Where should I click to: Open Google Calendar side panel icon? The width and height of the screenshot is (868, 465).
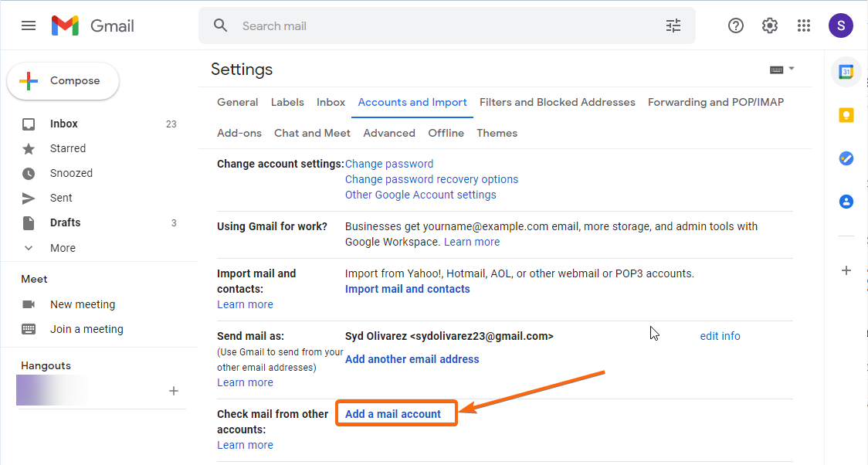coord(846,71)
